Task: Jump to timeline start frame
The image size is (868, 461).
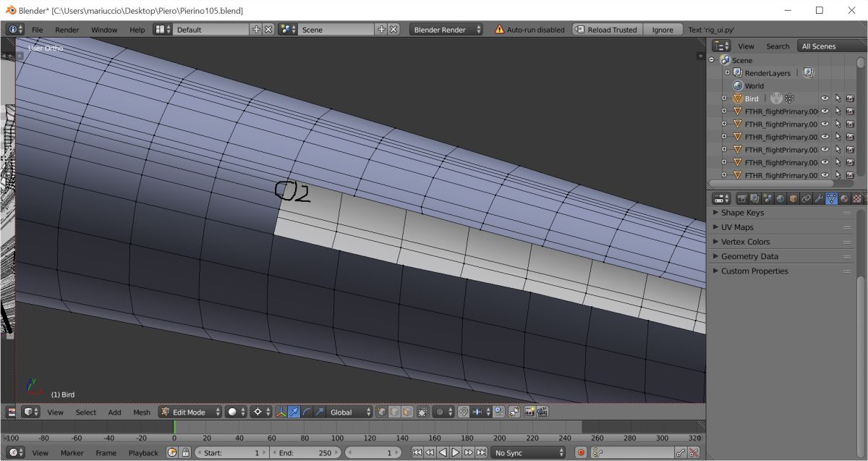Action: tap(417, 452)
